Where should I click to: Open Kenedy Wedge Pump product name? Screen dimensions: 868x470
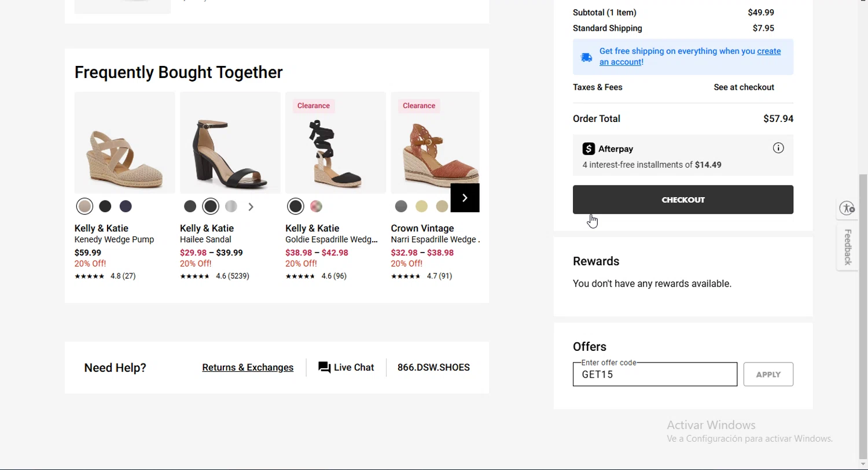(x=114, y=240)
